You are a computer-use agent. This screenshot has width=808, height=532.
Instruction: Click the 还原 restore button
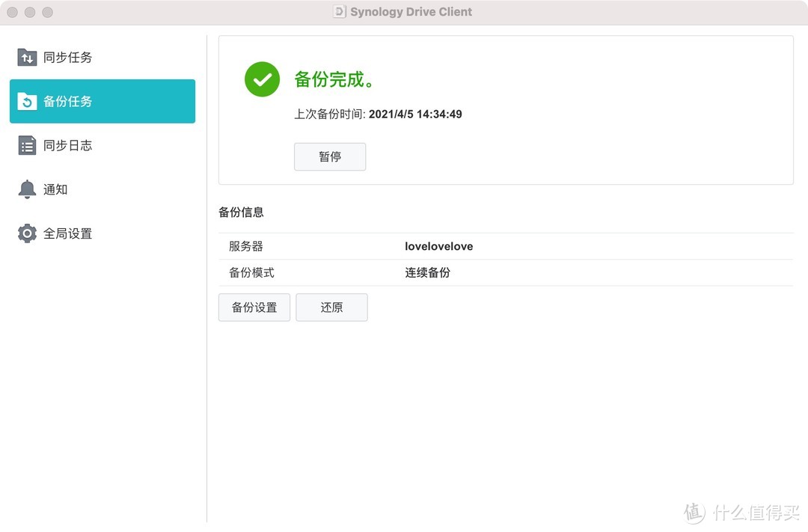pos(331,308)
